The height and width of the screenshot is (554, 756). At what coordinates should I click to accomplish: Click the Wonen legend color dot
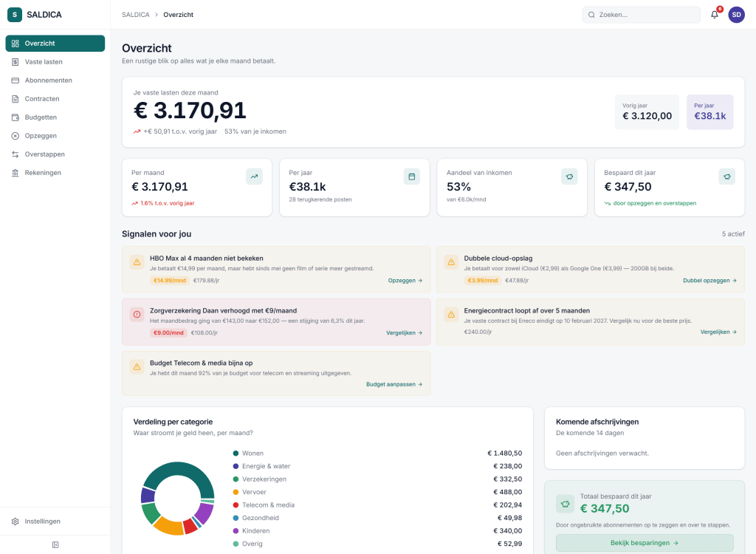coord(236,453)
